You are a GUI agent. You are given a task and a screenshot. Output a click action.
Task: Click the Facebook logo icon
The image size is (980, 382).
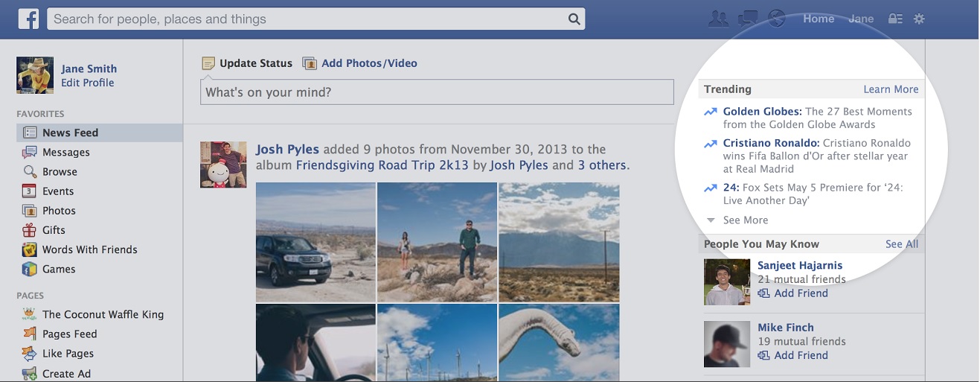pos(28,19)
